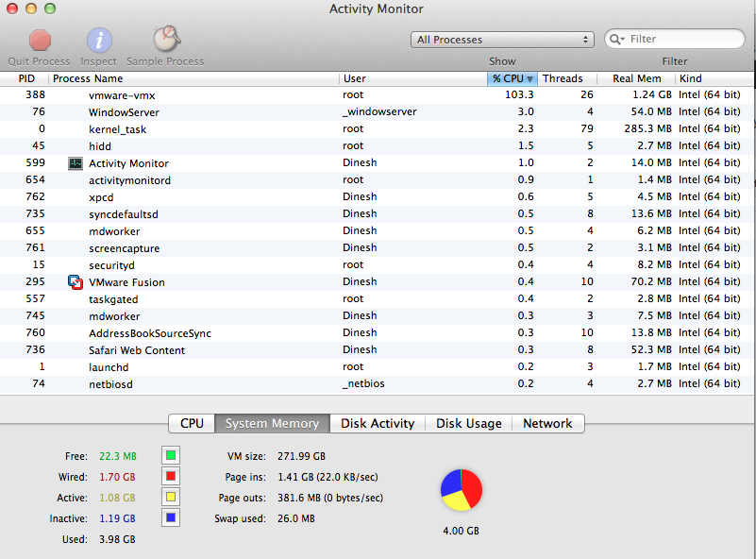Click the Quit Process stop icon
Screen dimensions: 756x559
[x=40, y=40]
